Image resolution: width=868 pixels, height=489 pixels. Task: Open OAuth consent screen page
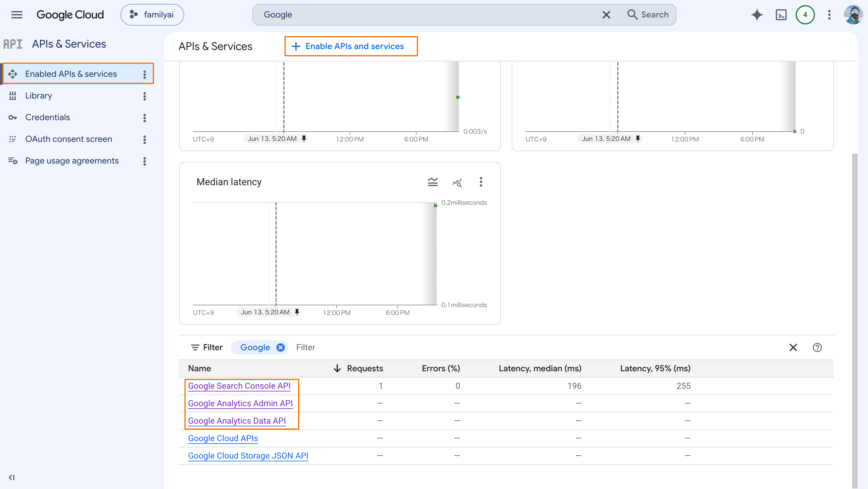point(69,139)
